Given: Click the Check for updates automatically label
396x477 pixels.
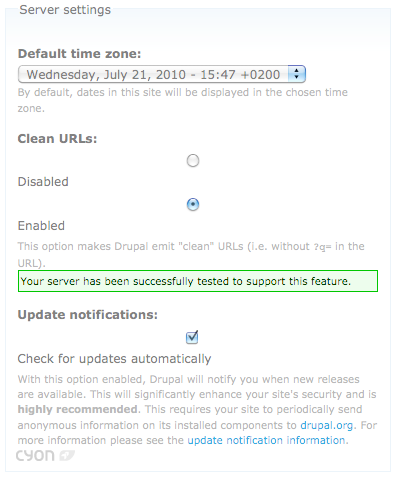Looking at the screenshot, I should tap(114, 359).
